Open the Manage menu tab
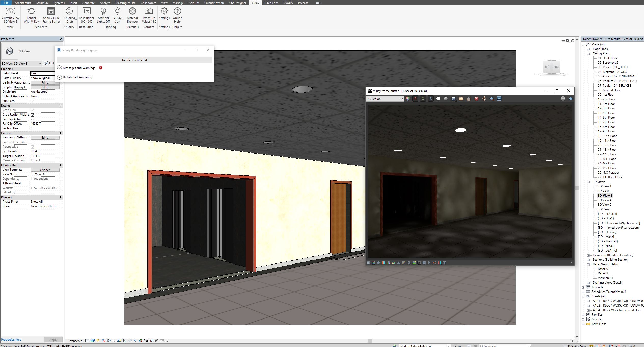This screenshot has width=644, height=347. 177,3
